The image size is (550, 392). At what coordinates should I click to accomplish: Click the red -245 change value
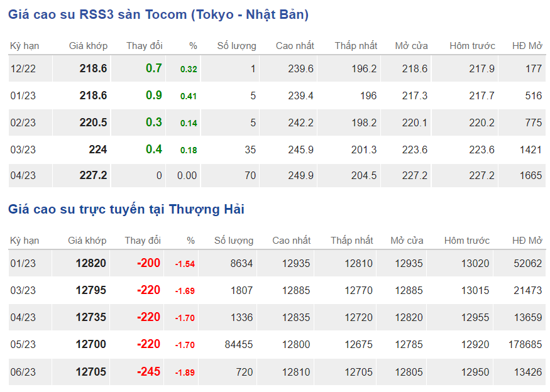tap(149, 372)
